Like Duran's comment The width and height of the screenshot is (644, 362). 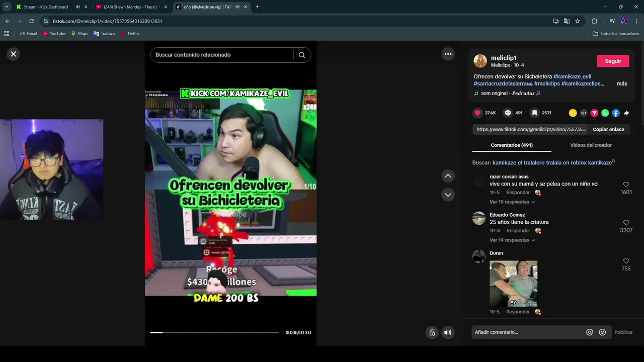tap(626, 261)
